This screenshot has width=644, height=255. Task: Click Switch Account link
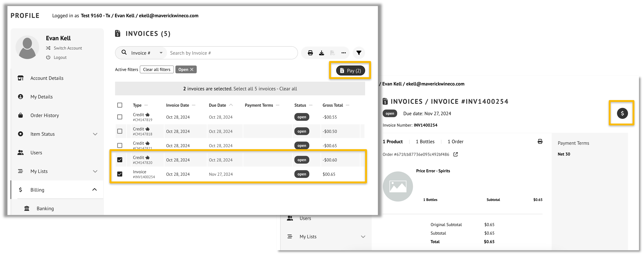click(67, 48)
